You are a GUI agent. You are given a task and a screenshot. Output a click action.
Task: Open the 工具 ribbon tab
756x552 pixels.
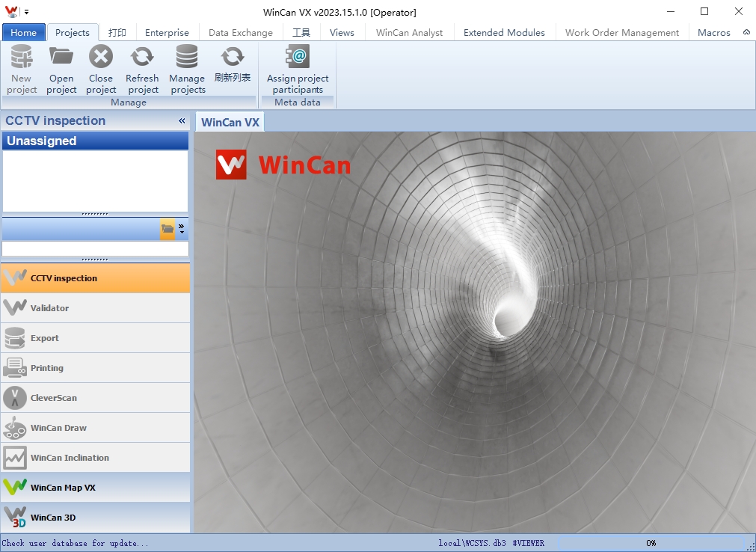coord(301,32)
